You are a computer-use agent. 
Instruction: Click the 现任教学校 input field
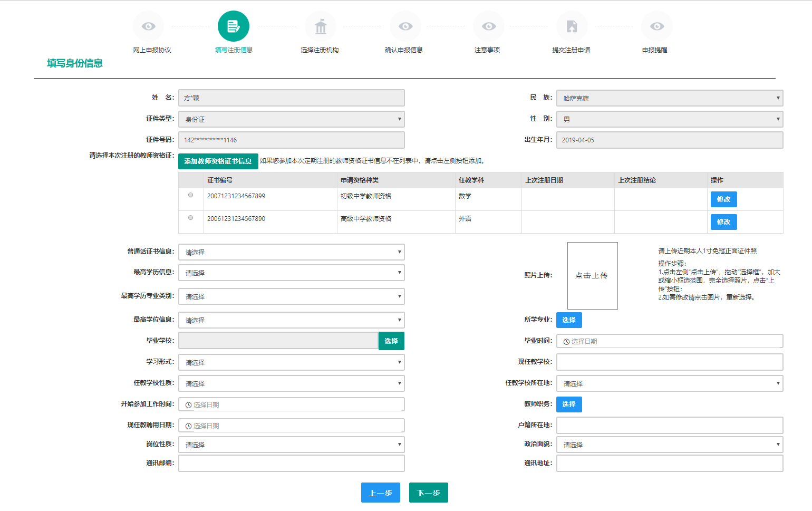click(669, 362)
